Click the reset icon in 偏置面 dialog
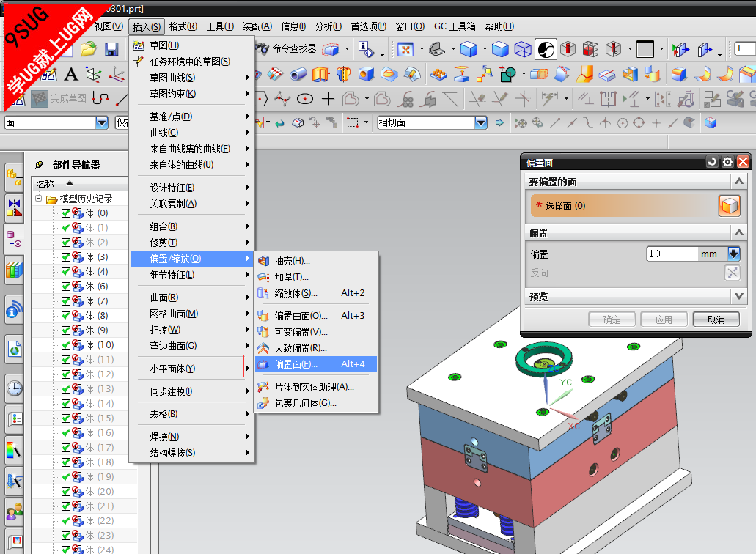The image size is (756, 554). [713, 162]
